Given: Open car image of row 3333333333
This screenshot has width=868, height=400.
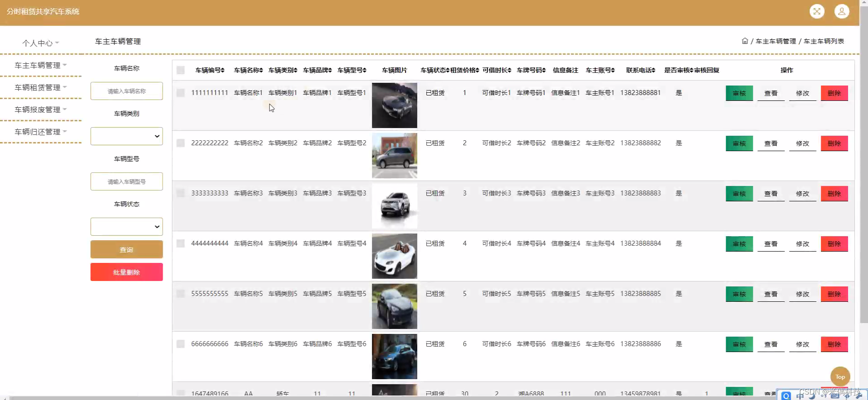Looking at the screenshot, I should click(394, 206).
